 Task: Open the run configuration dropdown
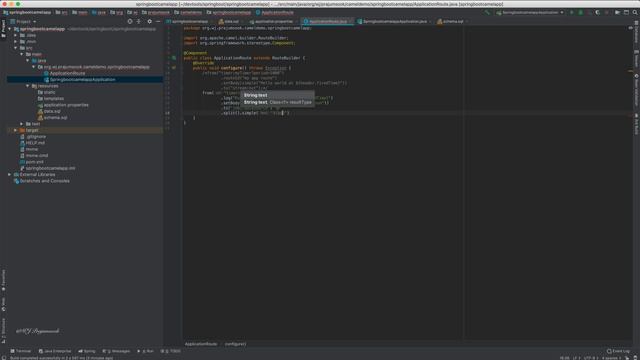click(530, 12)
